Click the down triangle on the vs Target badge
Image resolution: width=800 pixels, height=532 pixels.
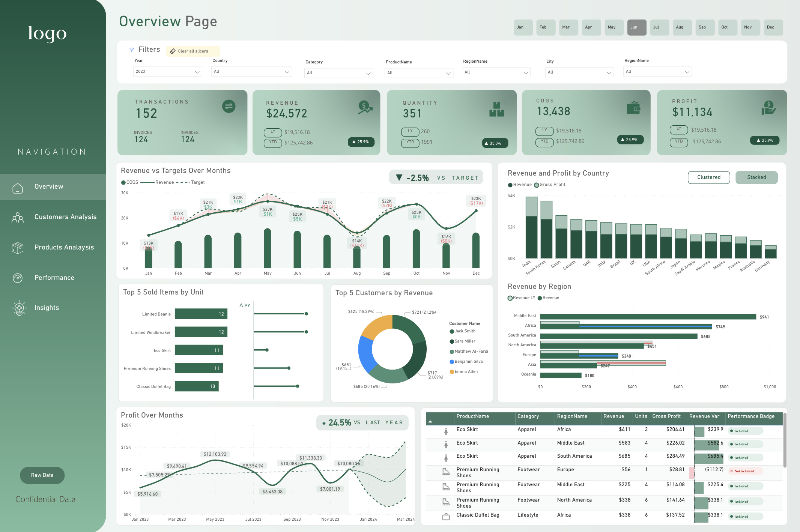pyautogui.click(x=399, y=177)
